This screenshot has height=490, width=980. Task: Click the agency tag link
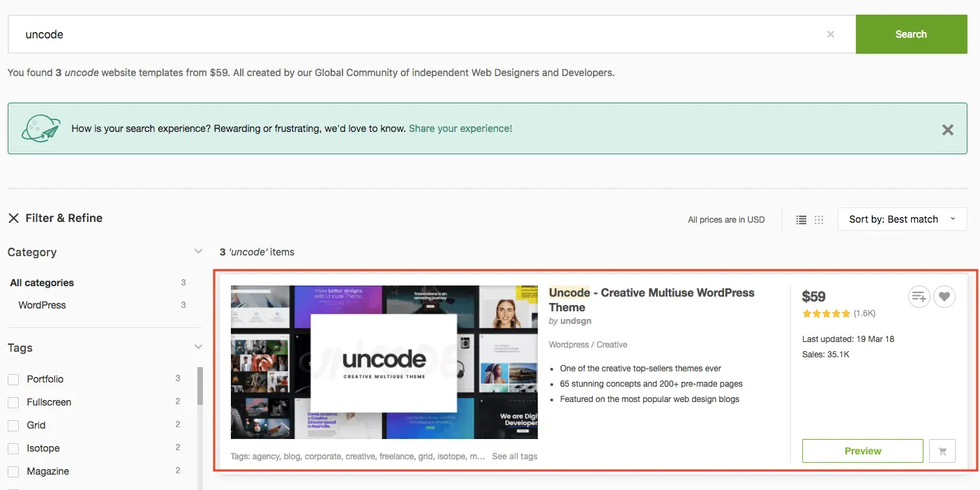tap(266, 456)
